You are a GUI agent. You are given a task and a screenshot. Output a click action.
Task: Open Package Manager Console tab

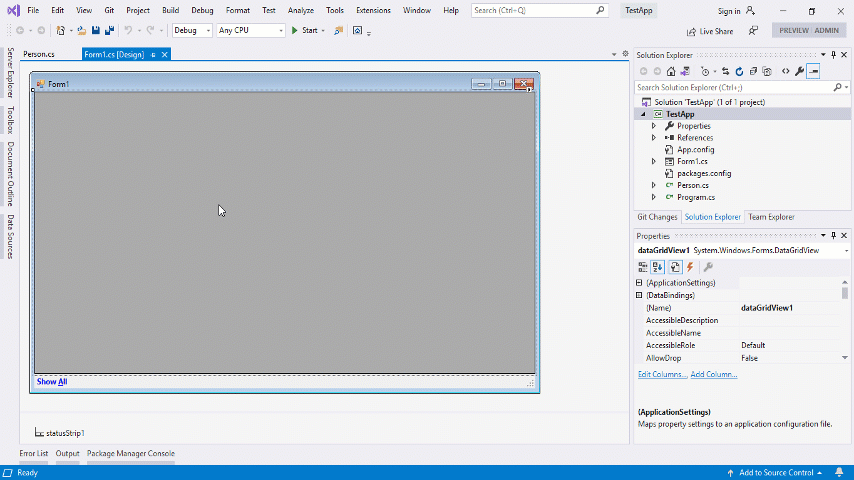tap(131, 453)
